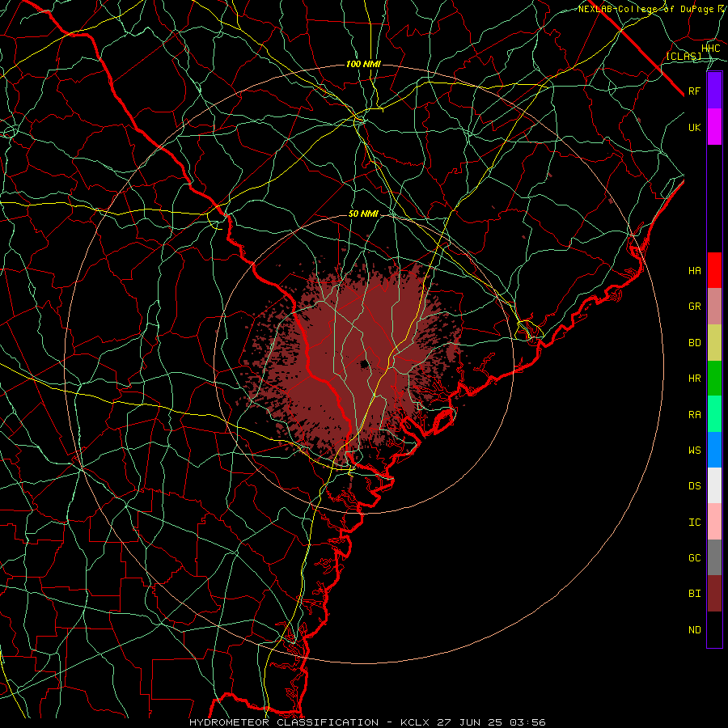The height and width of the screenshot is (728, 728).
Task: Click the RF legend label
Action: (x=694, y=91)
